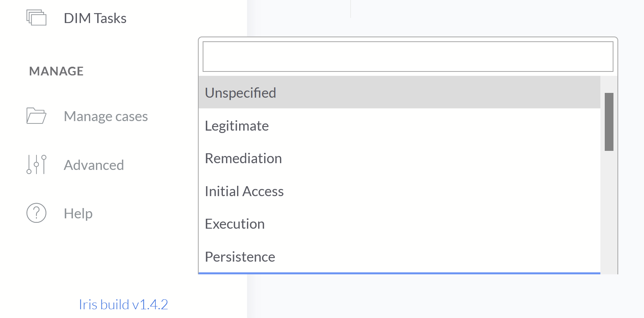Click the Manage cases folder icon
The height and width of the screenshot is (318, 644).
pos(36,116)
